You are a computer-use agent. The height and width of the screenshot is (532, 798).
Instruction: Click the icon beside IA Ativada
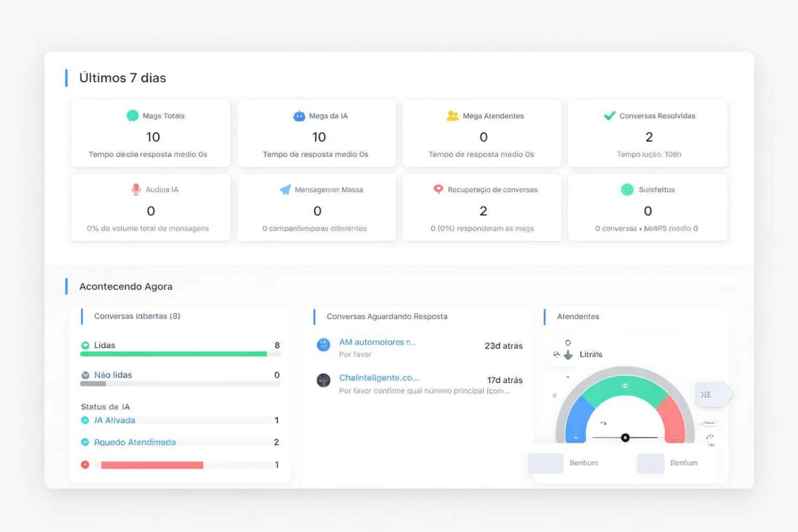[85, 420]
